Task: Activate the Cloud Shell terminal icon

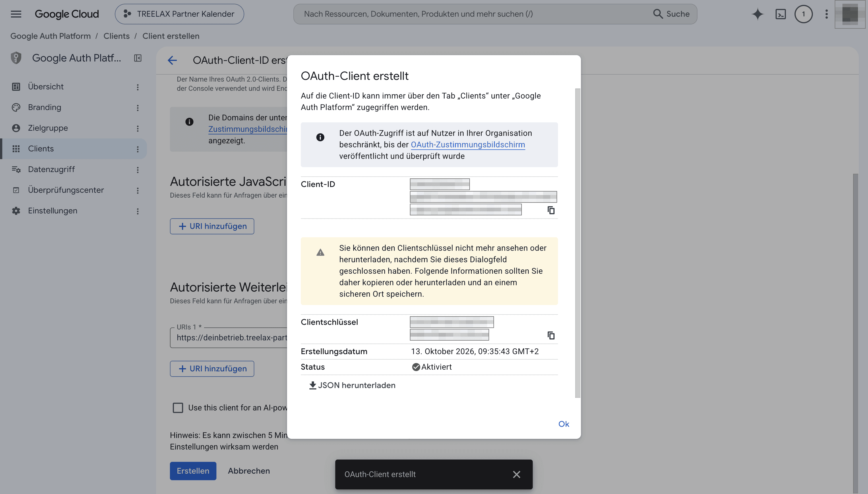Action: coord(780,14)
